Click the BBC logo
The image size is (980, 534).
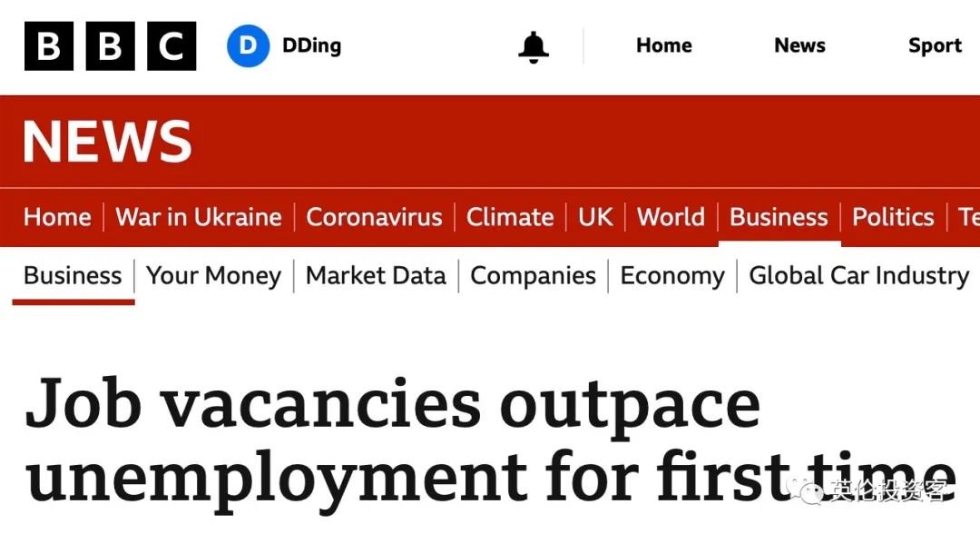(110, 45)
